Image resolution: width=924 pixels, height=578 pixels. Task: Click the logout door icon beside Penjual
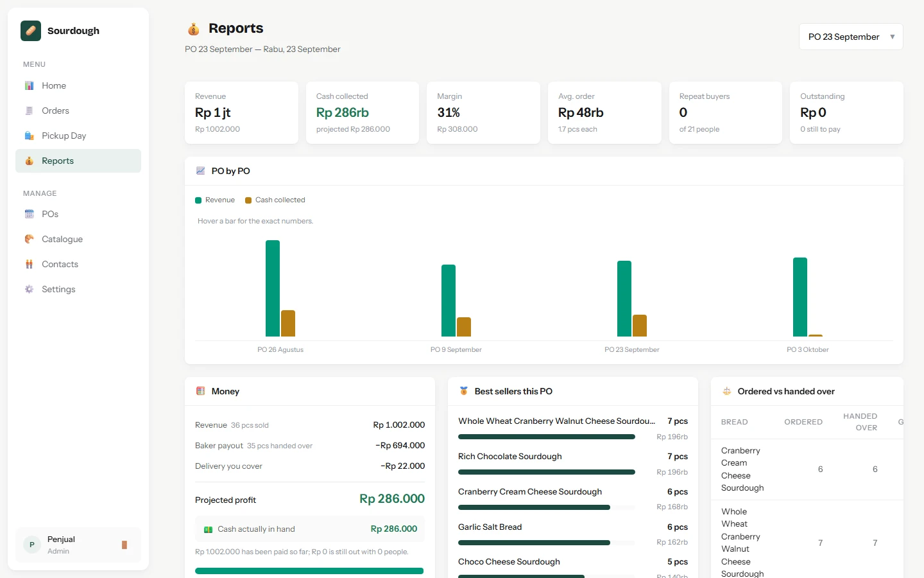(x=124, y=545)
